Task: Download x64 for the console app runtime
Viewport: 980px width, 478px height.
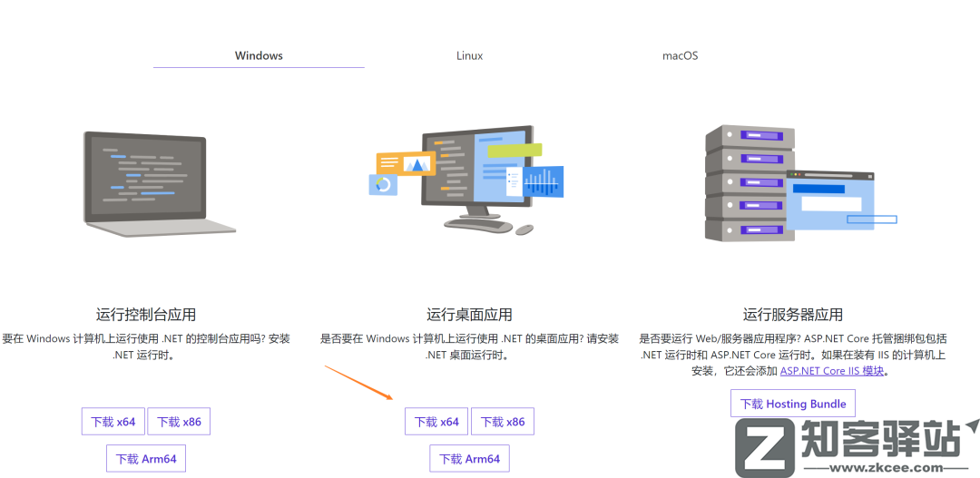Action: tap(113, 422)
